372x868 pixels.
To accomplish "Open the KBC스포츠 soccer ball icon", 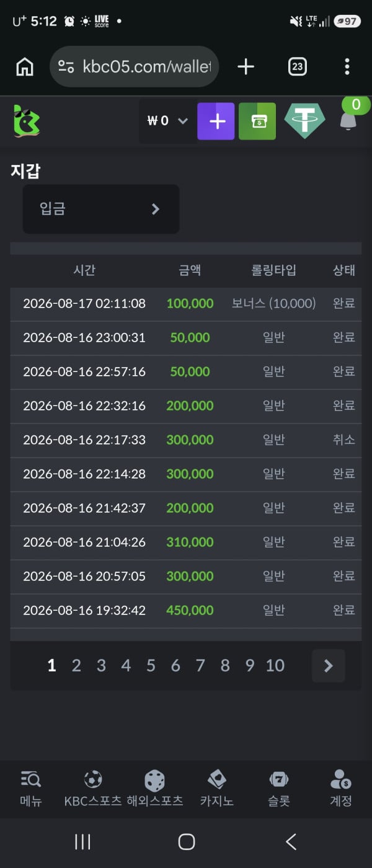I will coord(93,779).
